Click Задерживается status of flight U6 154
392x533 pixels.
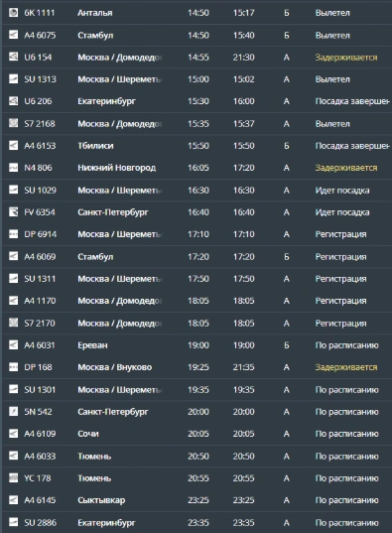point(346,58)
